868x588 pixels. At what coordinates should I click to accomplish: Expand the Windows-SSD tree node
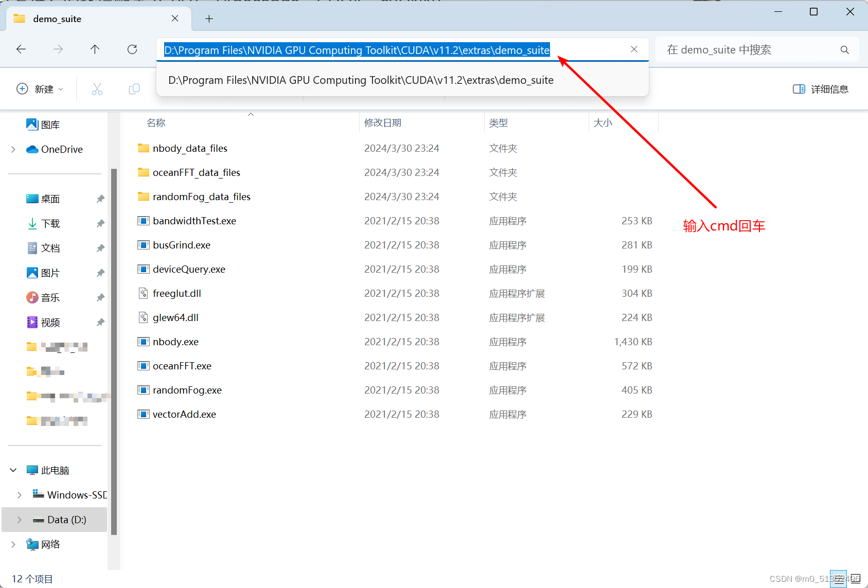pos(20,494)
